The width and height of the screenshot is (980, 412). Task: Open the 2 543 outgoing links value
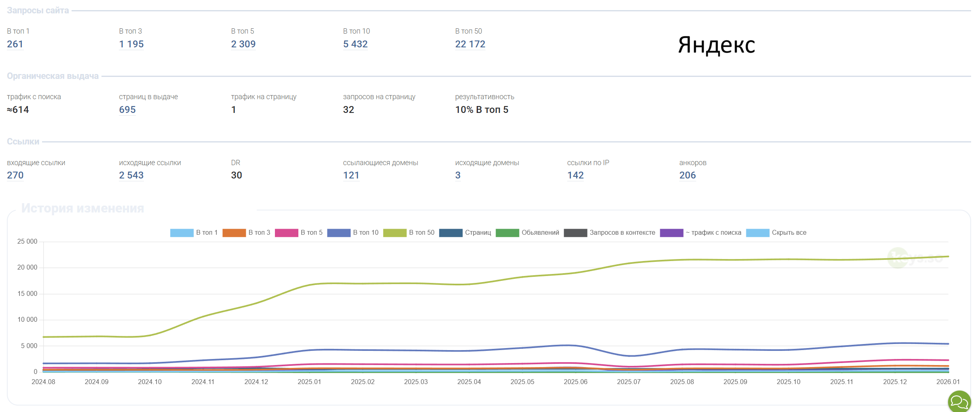pos(131,175)
